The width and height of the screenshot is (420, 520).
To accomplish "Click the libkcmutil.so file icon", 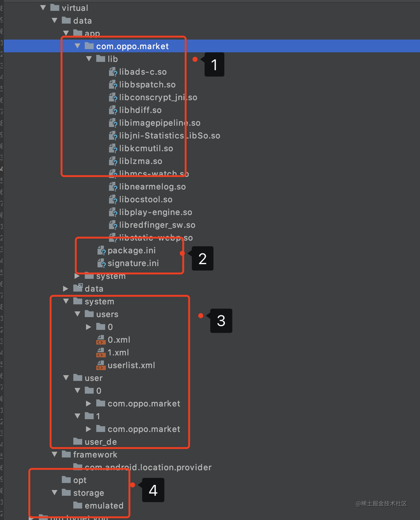I will 113,149.
